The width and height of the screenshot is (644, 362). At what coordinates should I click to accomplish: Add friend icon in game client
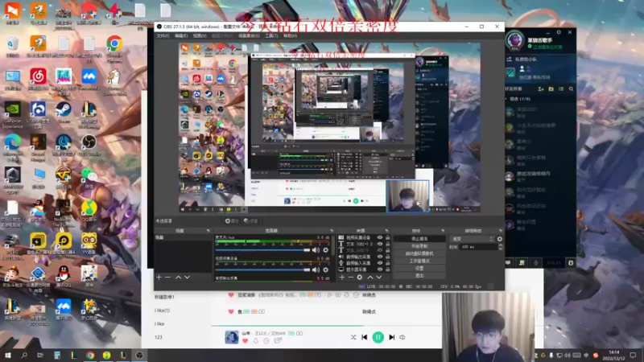tap(541, 88)
